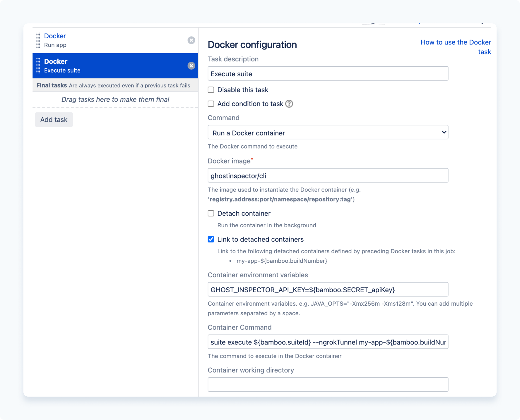Edit the Task description field
The height and width of the screenshot is (420, 520).
(x=328, y=73)
